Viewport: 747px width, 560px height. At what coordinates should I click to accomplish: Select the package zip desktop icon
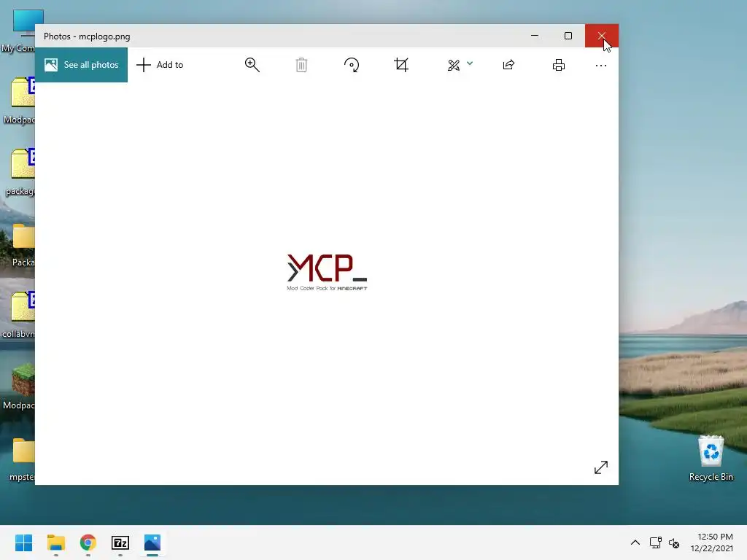point(19,172)
